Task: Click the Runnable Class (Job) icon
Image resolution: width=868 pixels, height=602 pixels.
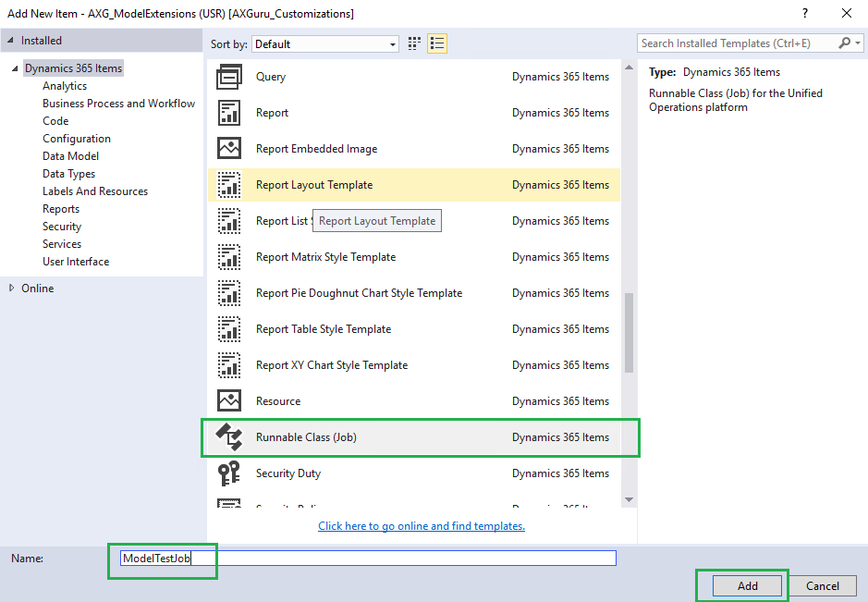Action: coord(228,436)
